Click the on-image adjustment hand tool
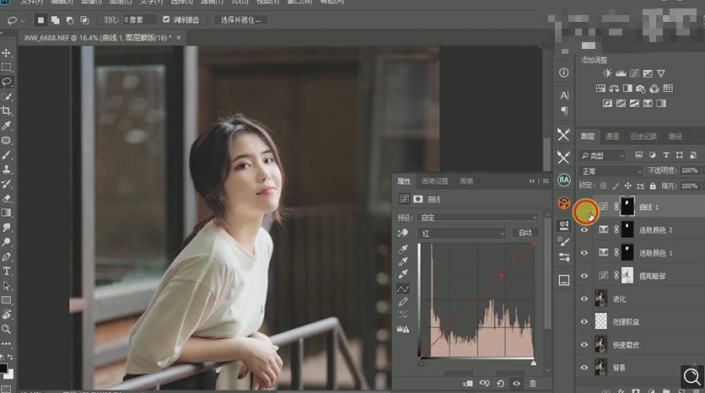Screen dimensions: 705x393 point(403,233)
